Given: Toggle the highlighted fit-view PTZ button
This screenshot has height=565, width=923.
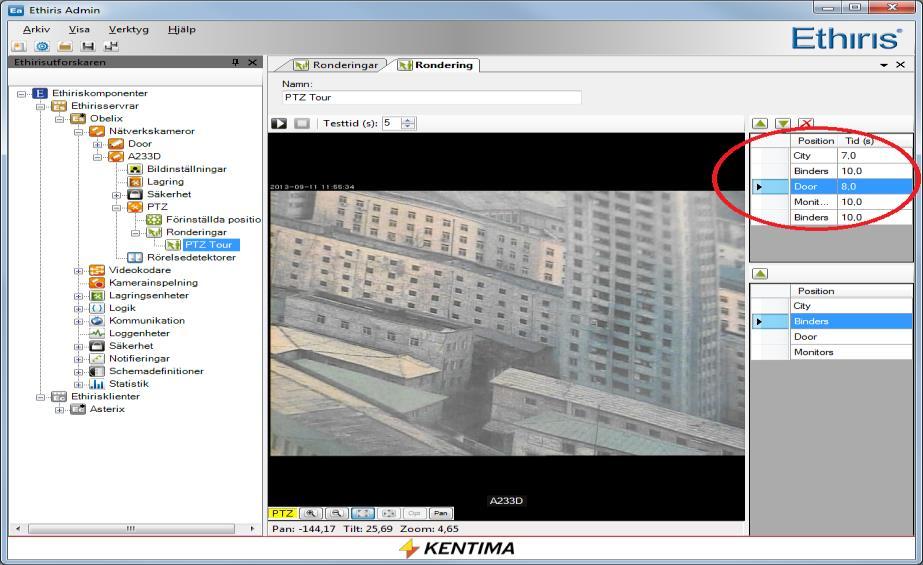Looking at the screenshot, I should coord(363,513).
